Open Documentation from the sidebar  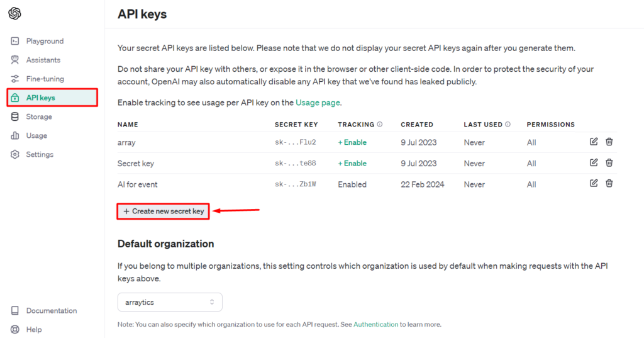pyautogui.click(x=52, y=310)
